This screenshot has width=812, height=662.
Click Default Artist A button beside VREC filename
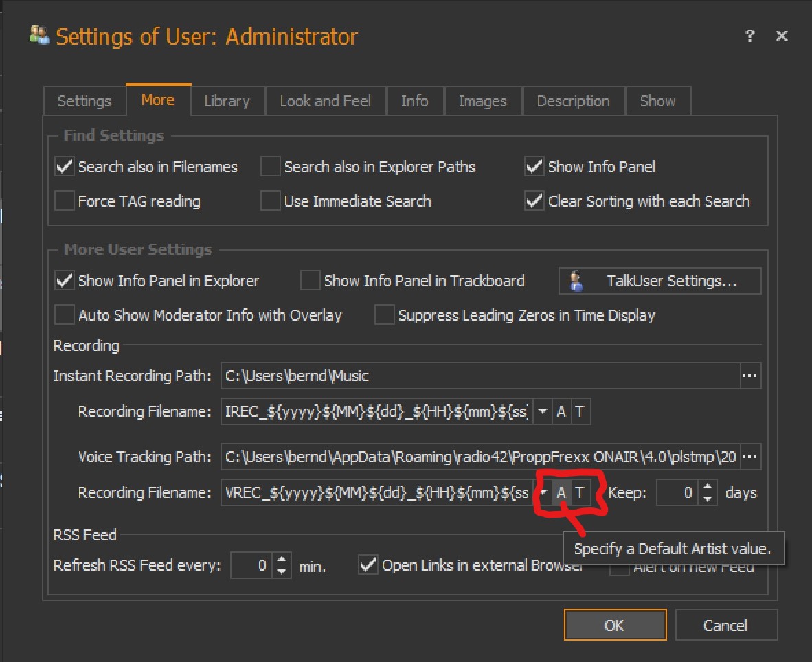click(x=561, y=492)
